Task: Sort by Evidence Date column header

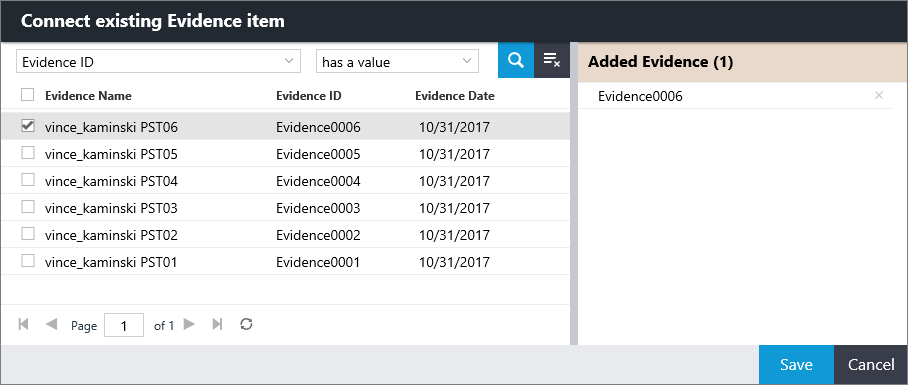Action: pos(455,96)
